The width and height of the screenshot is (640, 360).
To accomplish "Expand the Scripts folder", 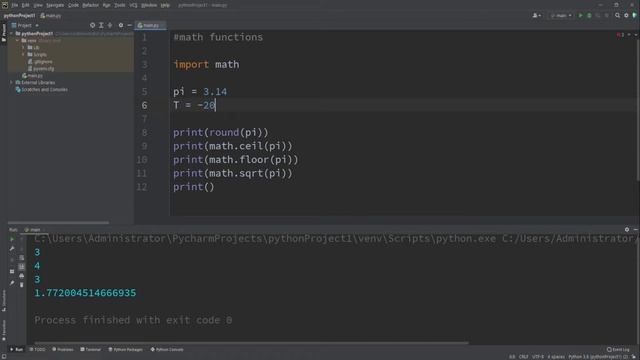I will coord(23,54).
